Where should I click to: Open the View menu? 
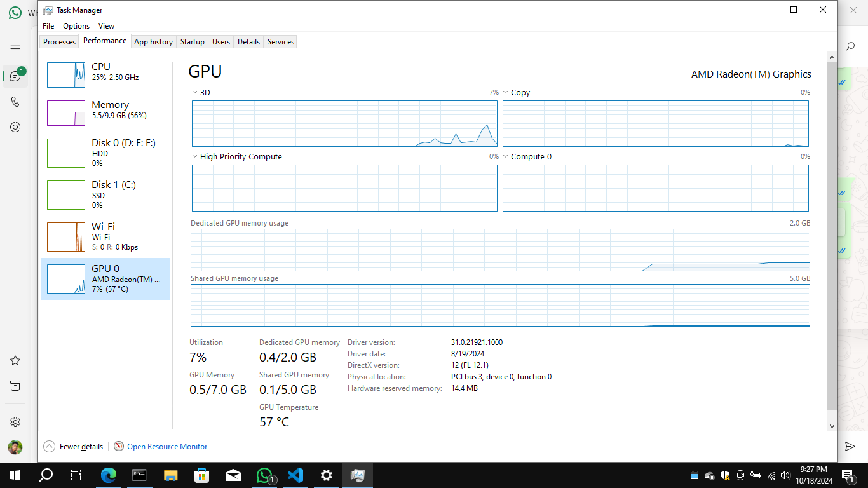coord(106,26)
